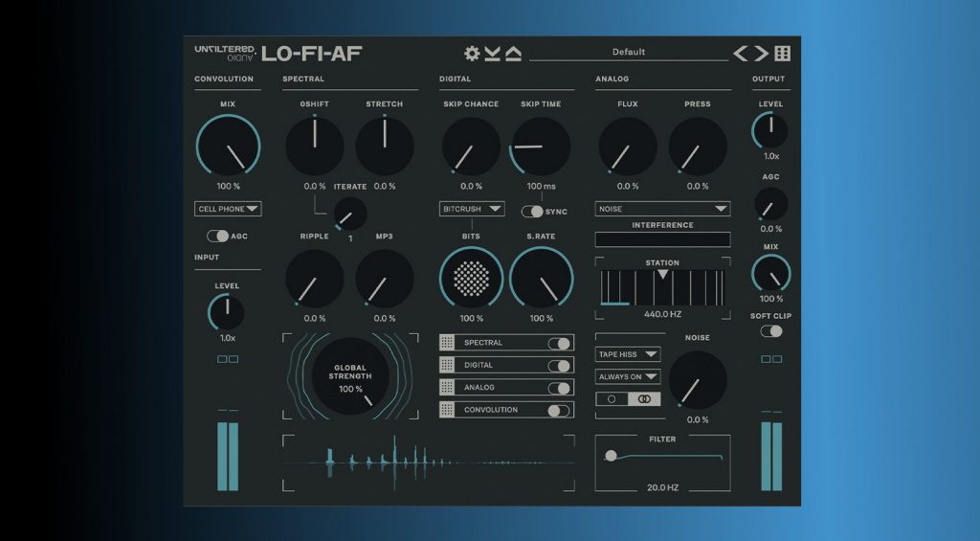980x541 pixels.
Task: Click the save preset down-arrow icon
Action: pyautogui.click(x=493, y=54)
